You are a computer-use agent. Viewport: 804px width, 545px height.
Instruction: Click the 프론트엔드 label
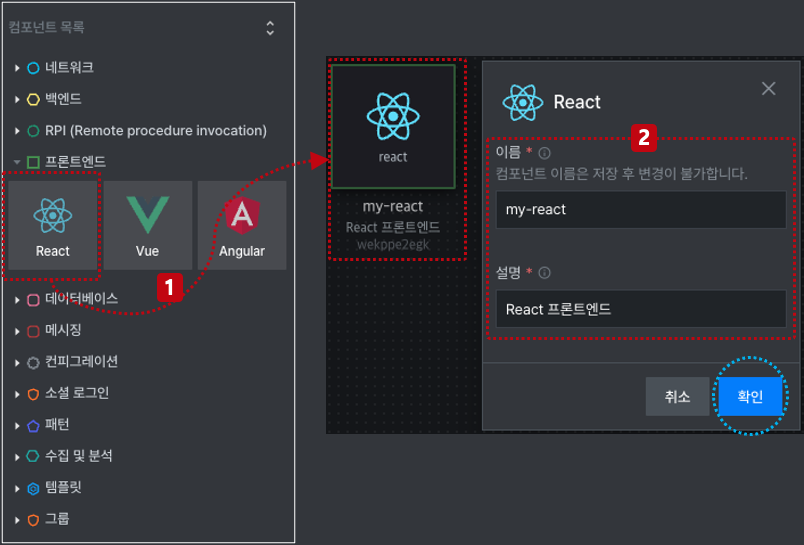click(75, 162)
